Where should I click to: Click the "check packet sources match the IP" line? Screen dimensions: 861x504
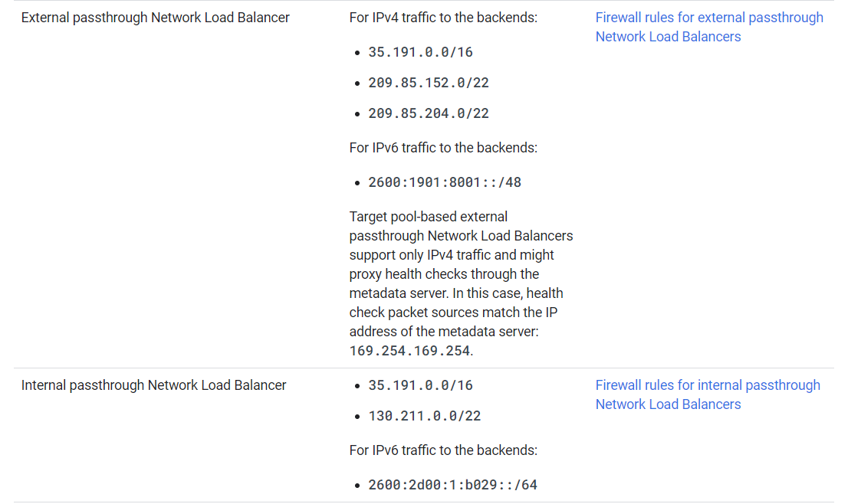pyautogui.click(x=453, y=313)
